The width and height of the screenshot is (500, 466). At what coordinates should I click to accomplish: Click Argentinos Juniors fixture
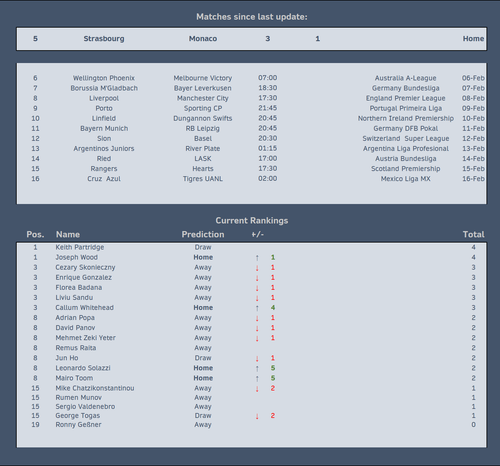[x=104, y=148]
